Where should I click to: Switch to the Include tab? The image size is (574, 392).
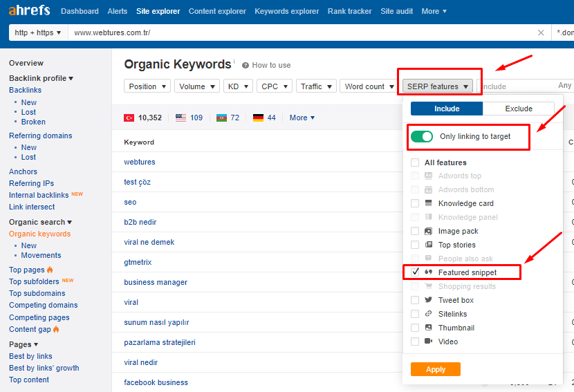coord(447,109)
